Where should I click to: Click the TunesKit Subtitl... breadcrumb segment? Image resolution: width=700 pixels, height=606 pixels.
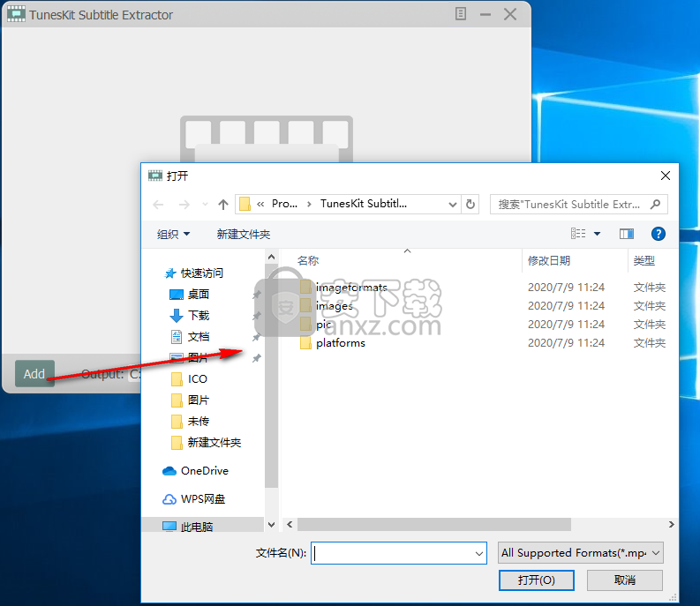[x=364, y=204]
